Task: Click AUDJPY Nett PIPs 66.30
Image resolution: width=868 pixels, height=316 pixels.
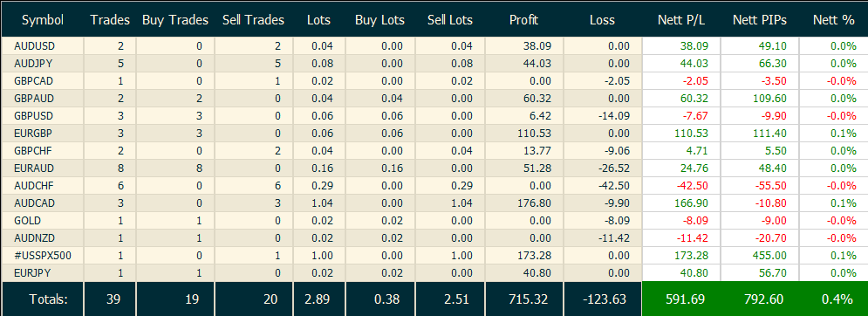Action: [773, 64]
